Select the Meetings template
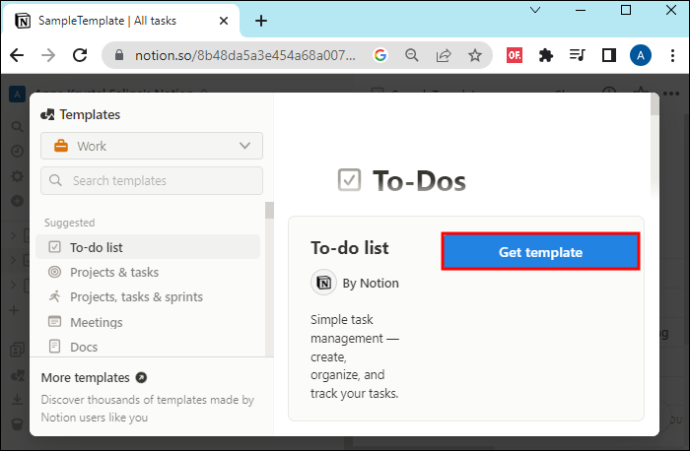Viewport: 690px width, 451px height. point(148,322)
